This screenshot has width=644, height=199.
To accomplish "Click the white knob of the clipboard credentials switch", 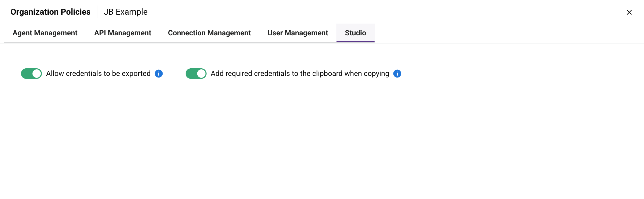I will click(201, 74).
